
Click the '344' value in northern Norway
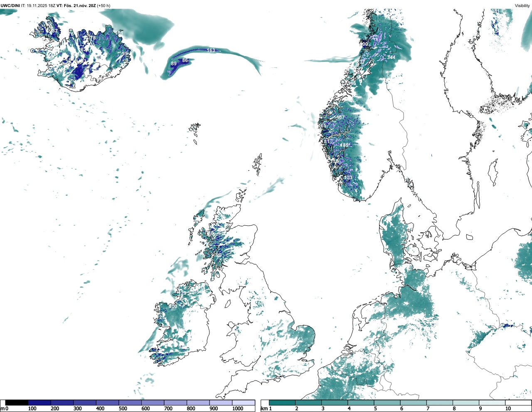tap(391, 57)
